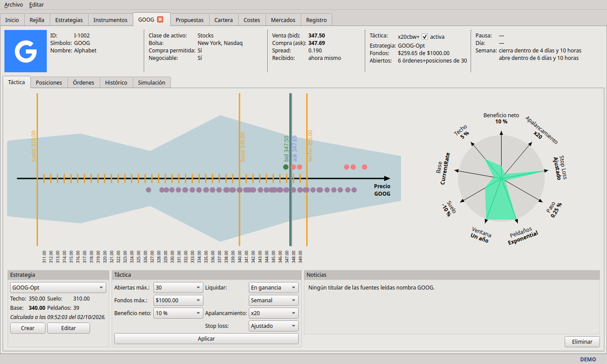Screen dimensions: 607x364
Task: Click the 'Ventana Un año' radar label
Action: pyautogui.click(x=481, y=235)
